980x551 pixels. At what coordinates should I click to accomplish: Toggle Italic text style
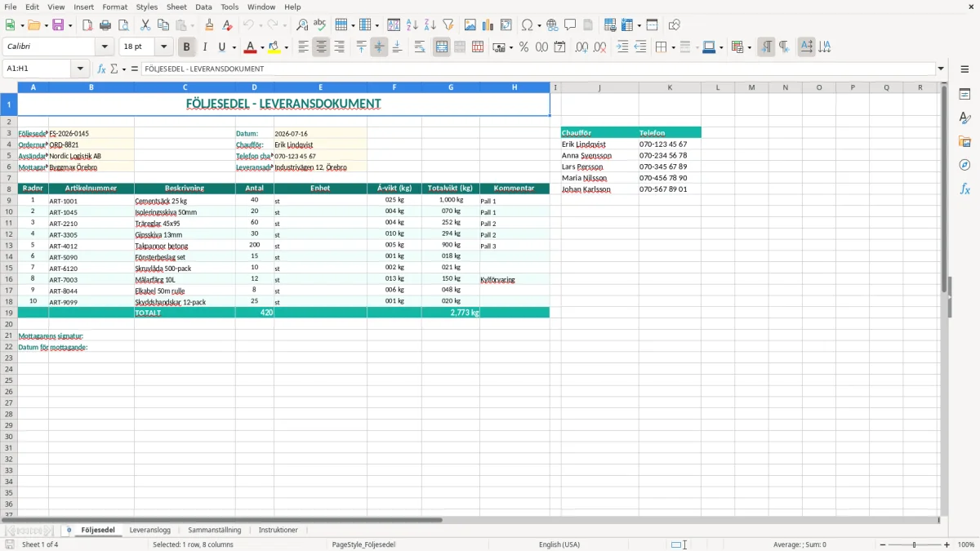tap(205, 47)
